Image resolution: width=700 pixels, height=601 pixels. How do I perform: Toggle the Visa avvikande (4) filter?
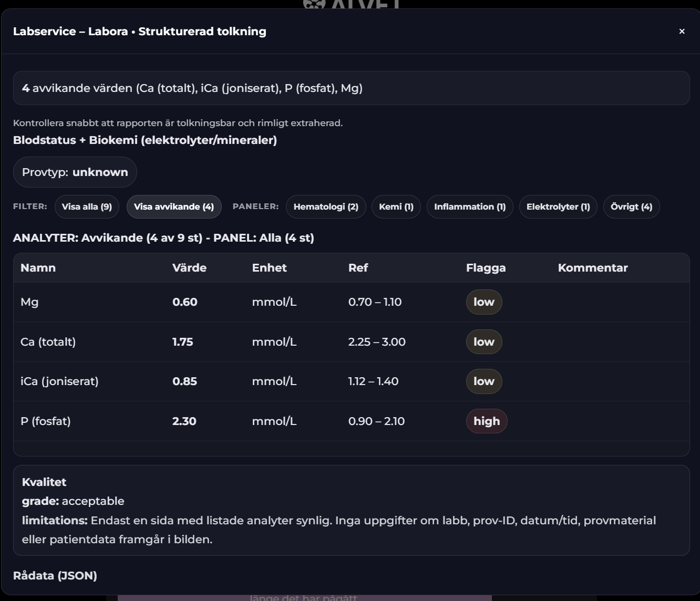point(174,207)
